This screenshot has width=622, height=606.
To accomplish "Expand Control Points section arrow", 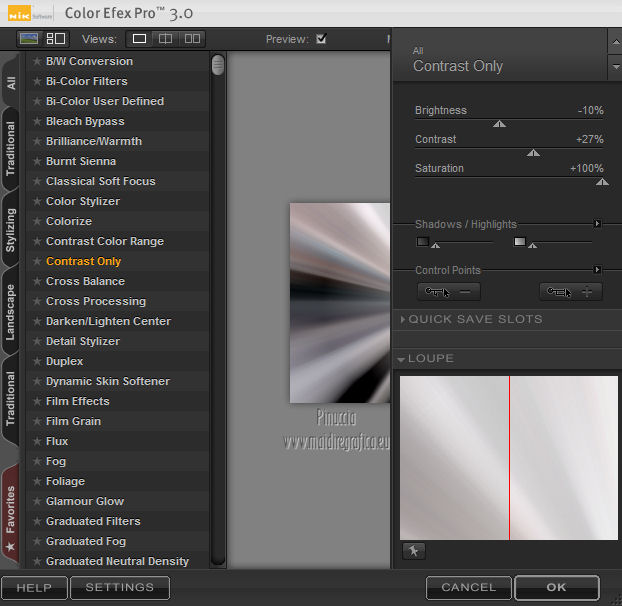I will coord(597,270).
